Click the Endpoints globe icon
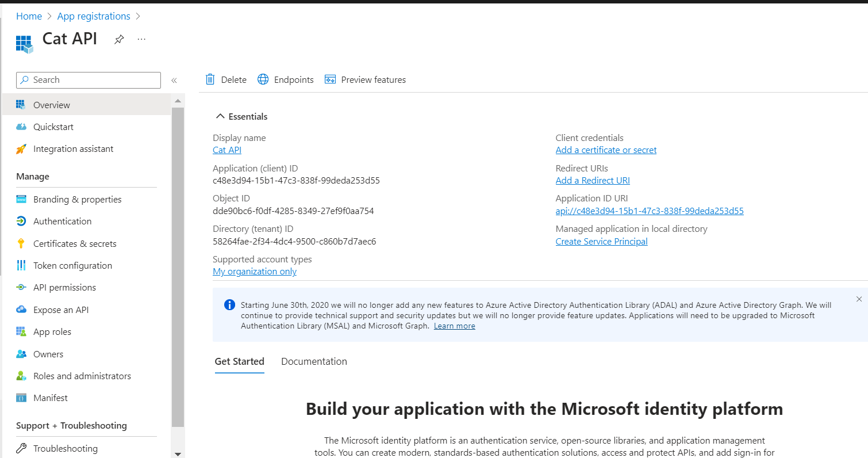The height and width of the screenshot is (458, 868). [x=263, y=79]
